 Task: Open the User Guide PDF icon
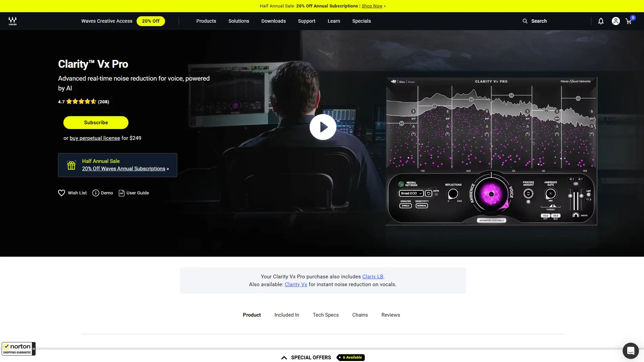pos(122,193)
